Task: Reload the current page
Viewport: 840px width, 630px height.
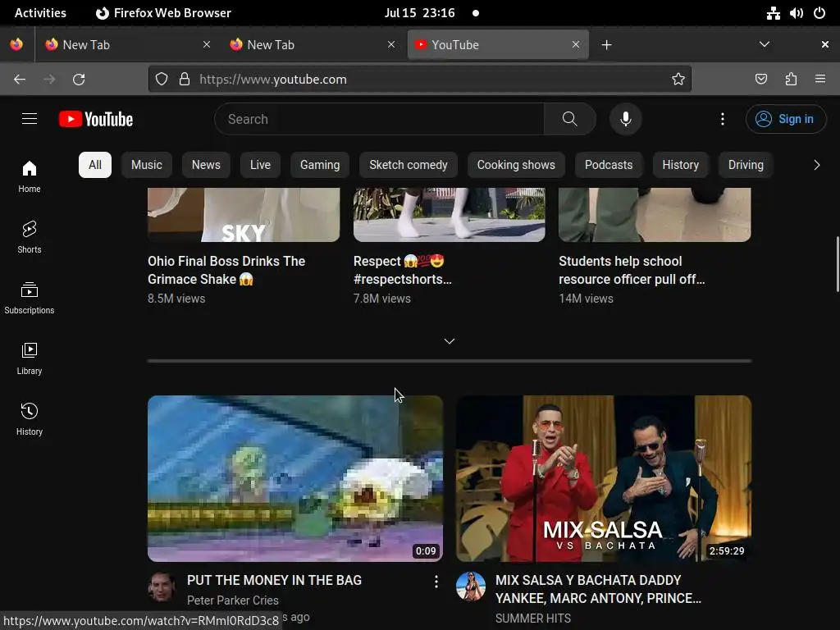Action: point(79,80)
